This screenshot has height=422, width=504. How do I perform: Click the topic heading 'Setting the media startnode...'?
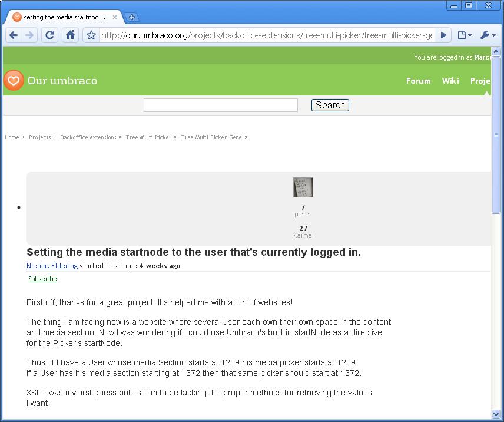pos(194,252)
